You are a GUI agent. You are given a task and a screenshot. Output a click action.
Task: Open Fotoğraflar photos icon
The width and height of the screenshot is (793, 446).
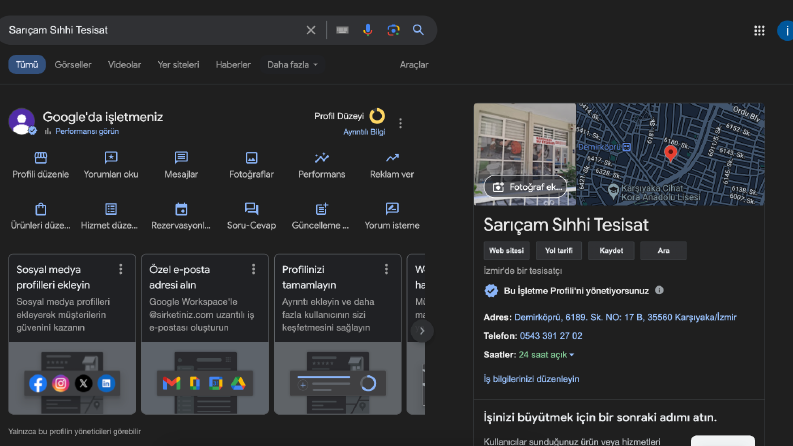[x=251, y=158]
